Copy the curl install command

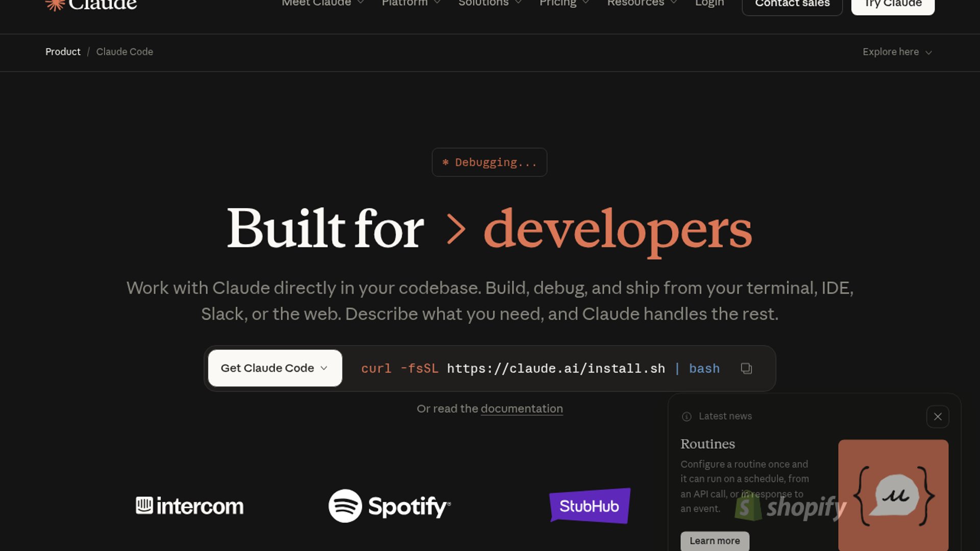pyautogui.click(x=746, y=368)
